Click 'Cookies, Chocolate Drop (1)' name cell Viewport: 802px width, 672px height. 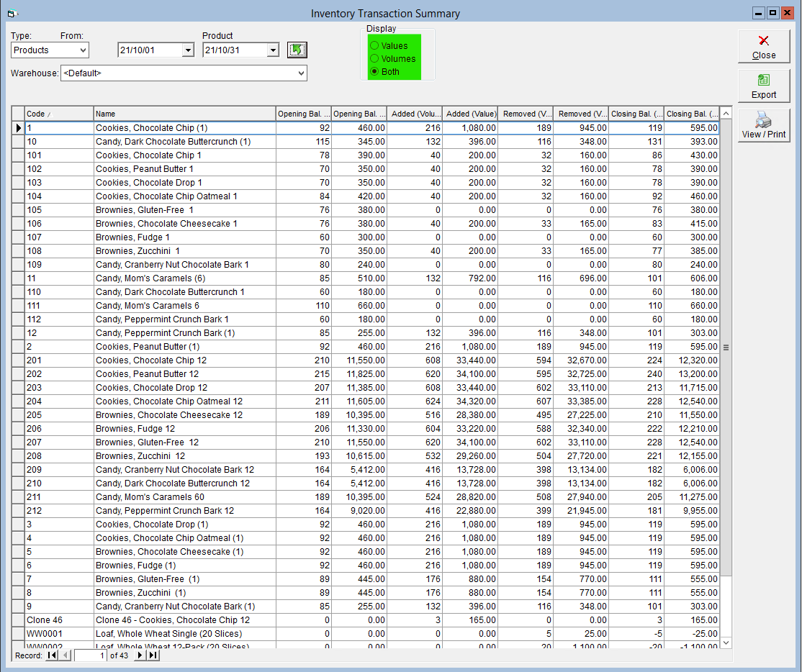point(184,525)
